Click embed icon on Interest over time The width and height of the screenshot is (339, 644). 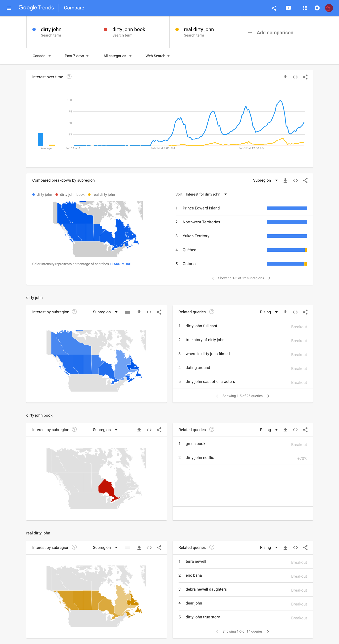(x=295, y=77)
